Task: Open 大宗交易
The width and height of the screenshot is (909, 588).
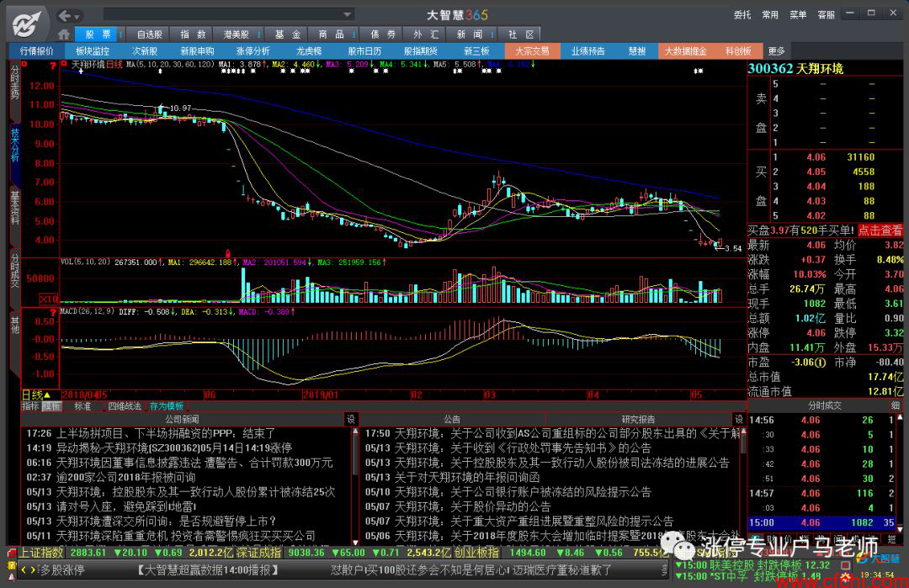Action: [532, 51]
